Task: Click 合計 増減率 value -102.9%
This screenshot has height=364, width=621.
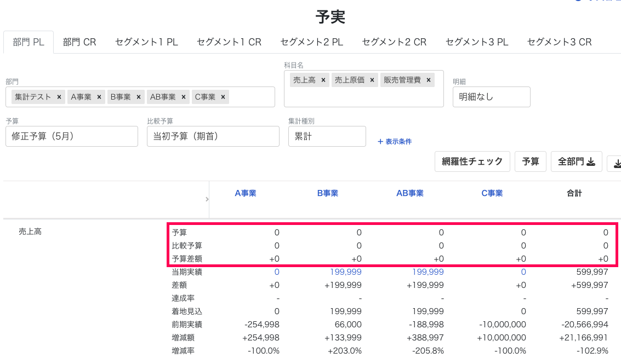Action: point(592,350)
